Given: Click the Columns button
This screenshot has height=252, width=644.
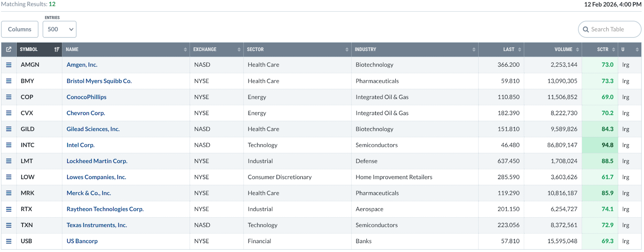Looking at the screenshot, I should (x=20, y=29).
